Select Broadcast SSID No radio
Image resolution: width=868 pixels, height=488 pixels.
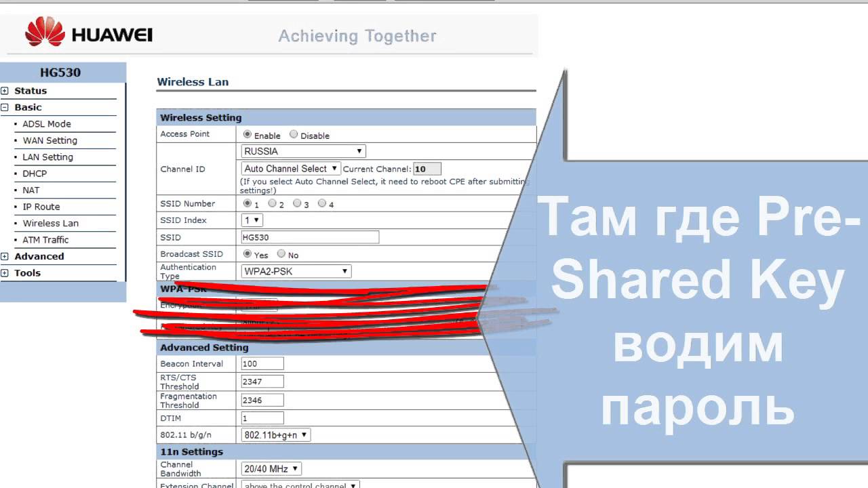point(281,254)
